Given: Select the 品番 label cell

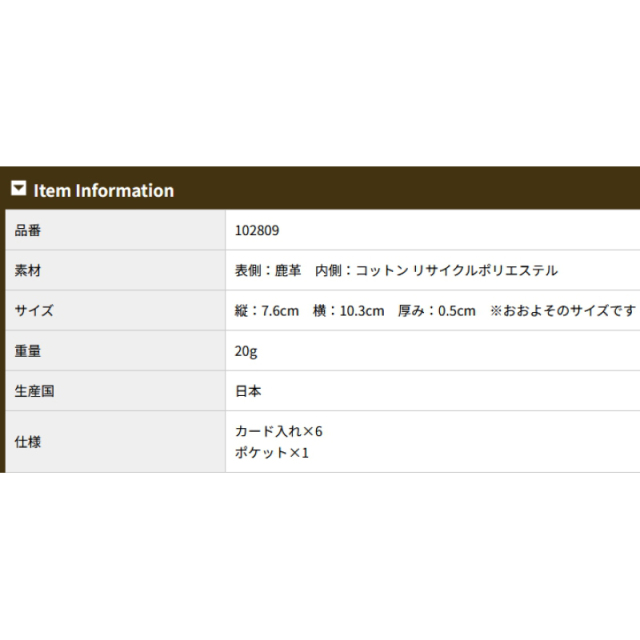Looking at the screenshot, I should (116, 230).
